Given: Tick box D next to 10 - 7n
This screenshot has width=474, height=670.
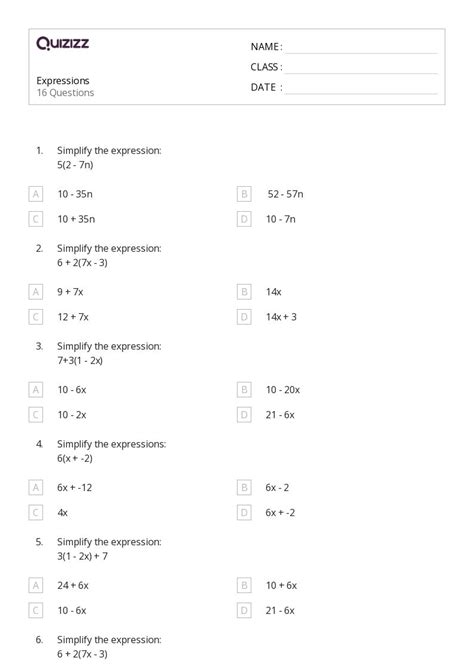Looking at the screenshot, I should tap(244, 219).
